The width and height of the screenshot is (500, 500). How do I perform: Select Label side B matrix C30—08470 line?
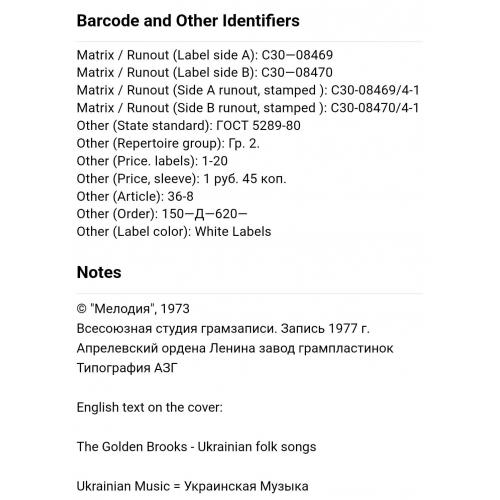205,73
